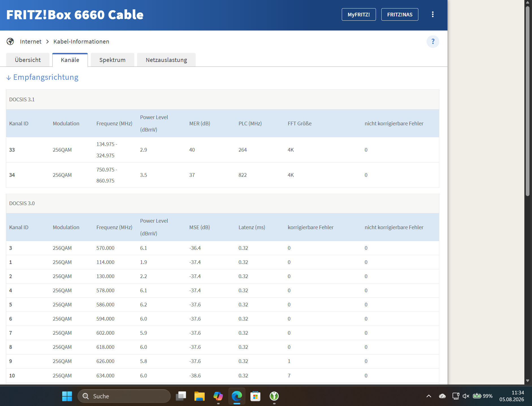This screenshot has width=532, height=406.
Task: Click frequency 130.000 cell
Action: [105, 276]
